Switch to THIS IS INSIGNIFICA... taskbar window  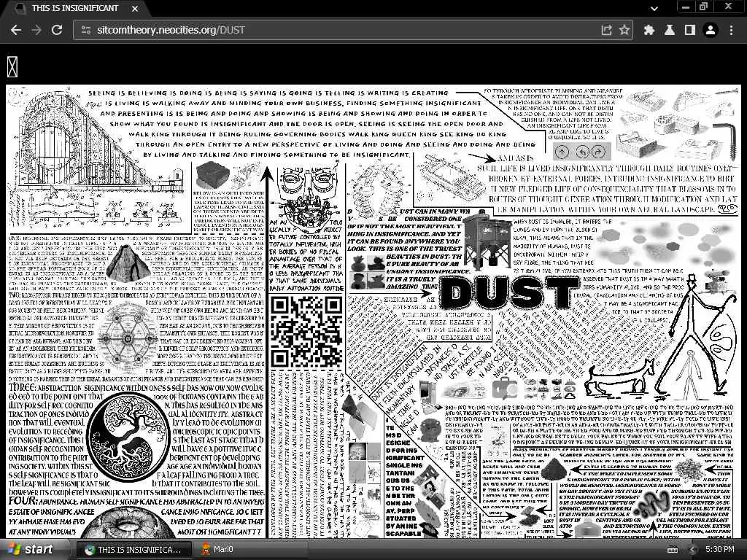pyautogui.click(x=133, y=550)
